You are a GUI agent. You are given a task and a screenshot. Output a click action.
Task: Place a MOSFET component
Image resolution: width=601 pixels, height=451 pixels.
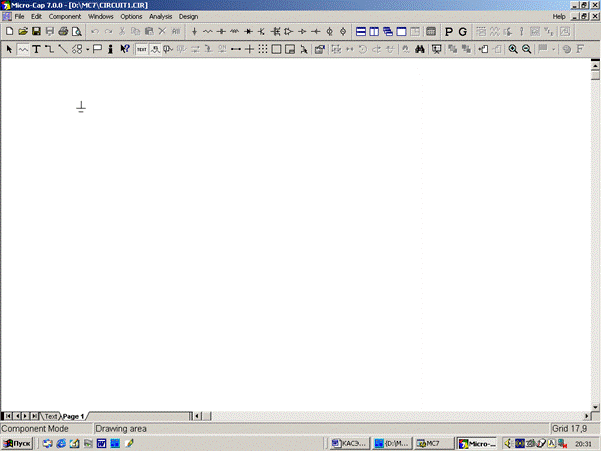point(275,31)
